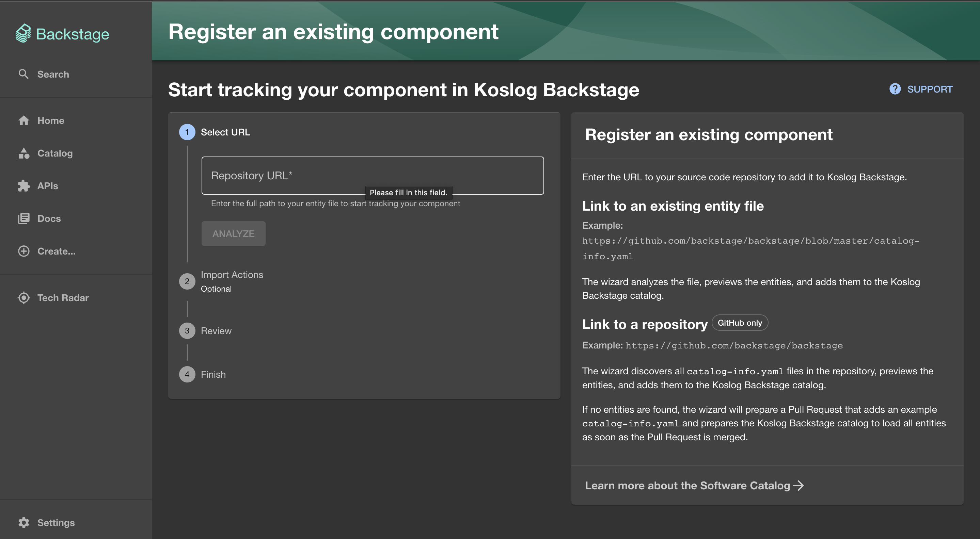980x539 pixels.
Task: Select Home from sidebar menu
Action: coord(50,120)
